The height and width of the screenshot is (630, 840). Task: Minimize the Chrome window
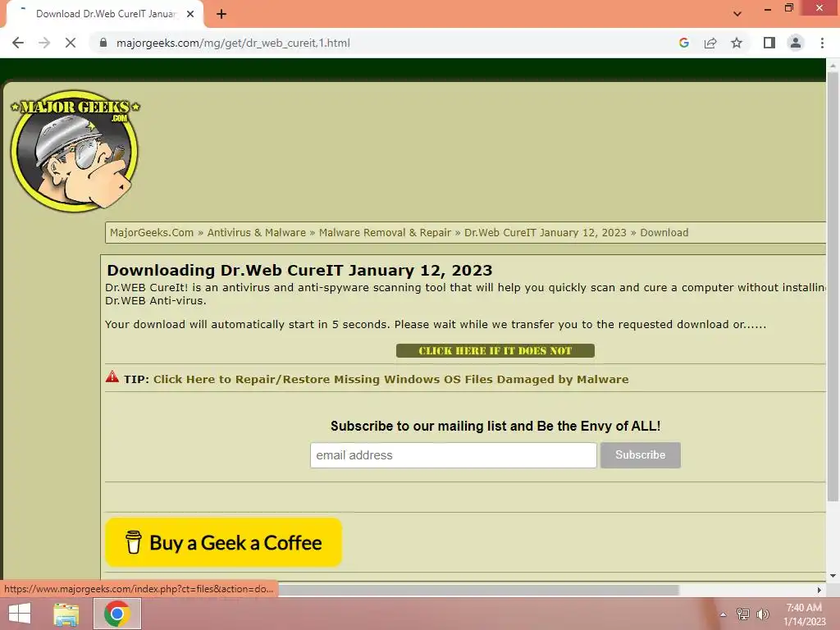click(768, 9)
